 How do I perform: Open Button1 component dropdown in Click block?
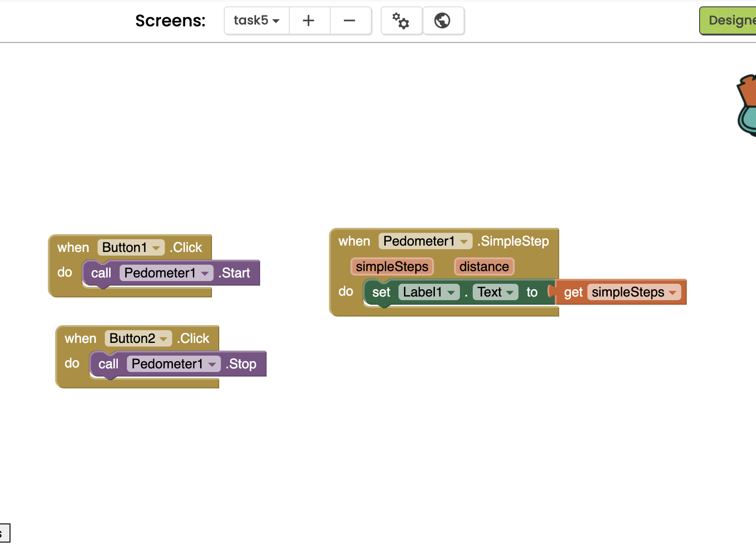(131, 247)
